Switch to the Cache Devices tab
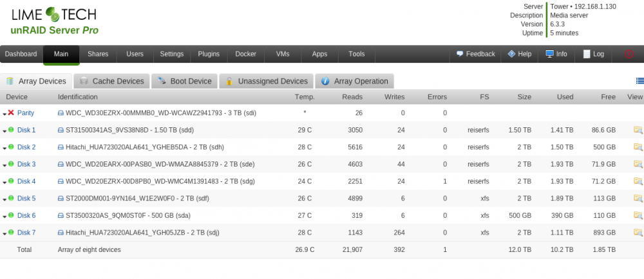Screen dimensions: 644x279 tap(112, 81)
